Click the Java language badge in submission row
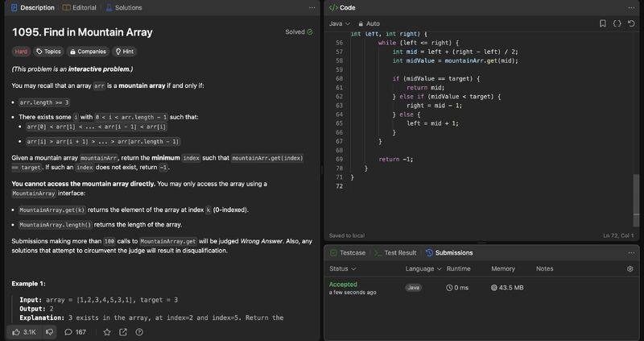This screenshot has width=644, height=341. [413, 288]
